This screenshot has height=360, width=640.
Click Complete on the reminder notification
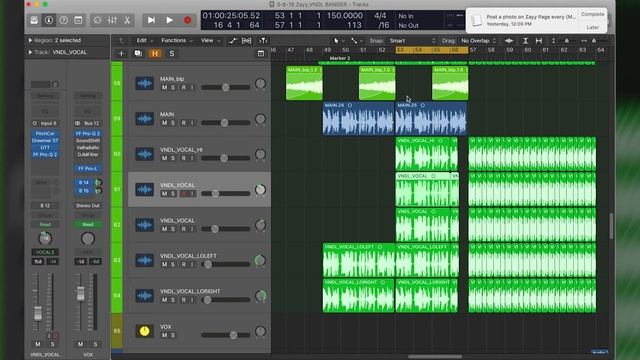point(593,14)
